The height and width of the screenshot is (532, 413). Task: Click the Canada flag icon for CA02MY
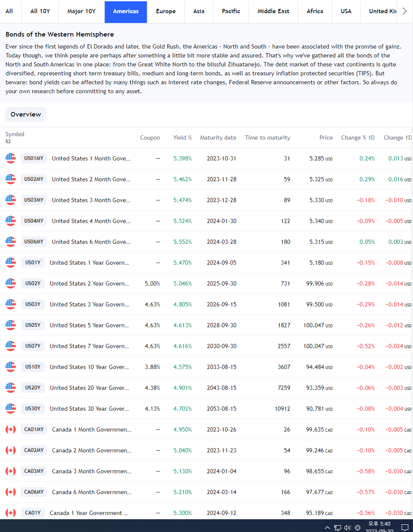(11, 450)
